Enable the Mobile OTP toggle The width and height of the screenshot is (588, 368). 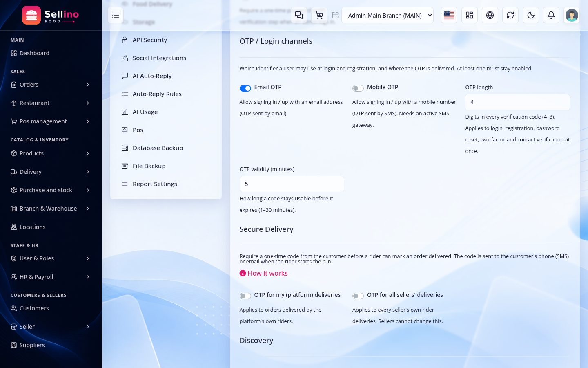point(358,88)
